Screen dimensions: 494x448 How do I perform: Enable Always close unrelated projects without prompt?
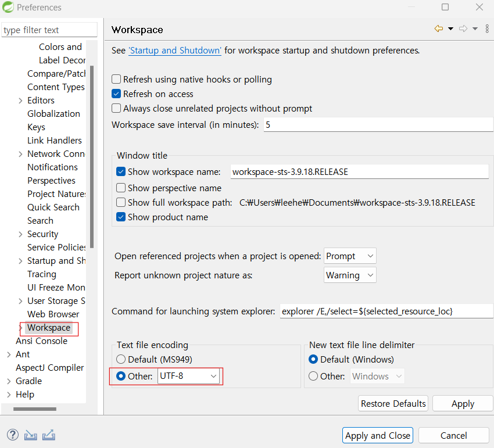116,108
